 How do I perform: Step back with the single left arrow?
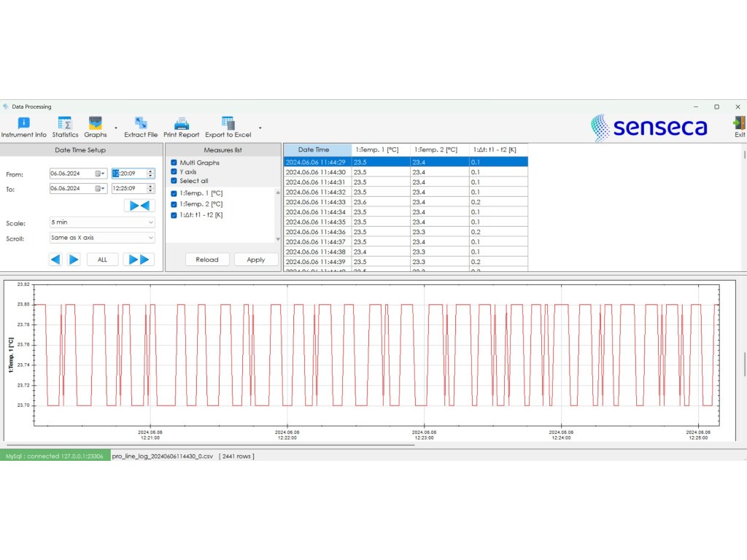pyautogui.click(x=55, y=260)
